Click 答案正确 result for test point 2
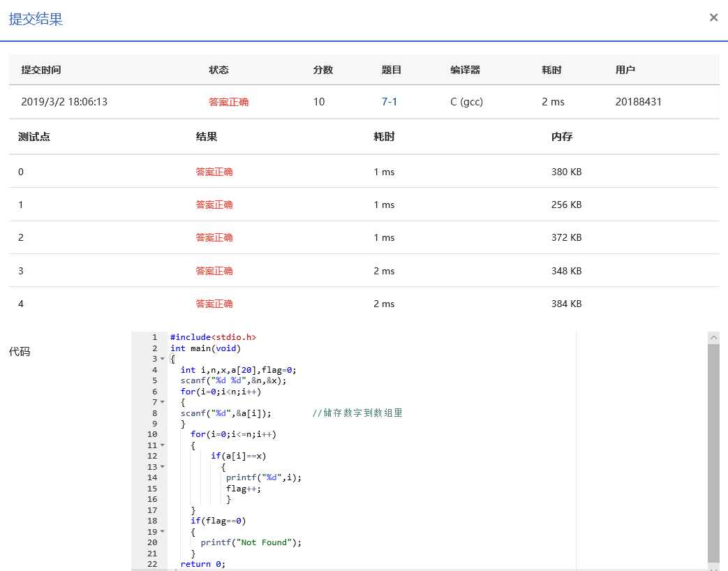The height and width of the screenshot is (571, 728). tap(214, 238)
